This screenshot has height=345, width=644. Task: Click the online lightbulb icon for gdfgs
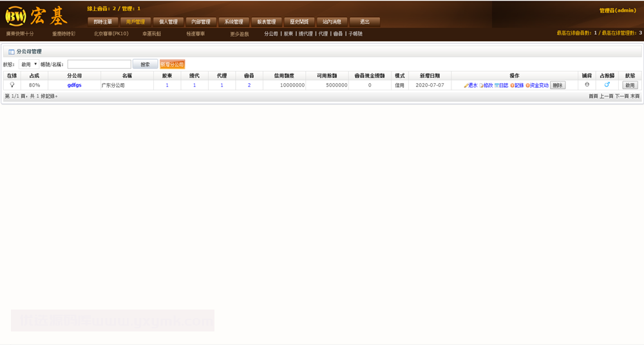pyautogui.click(x=12, y=84)
